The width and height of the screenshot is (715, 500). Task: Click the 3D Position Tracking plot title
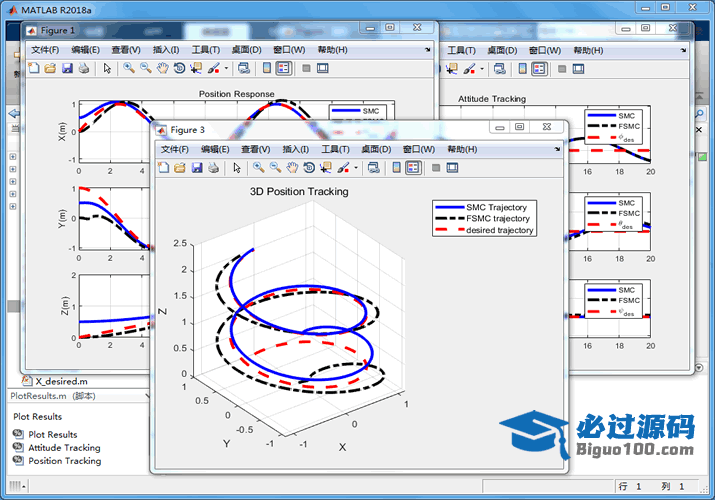299,191
